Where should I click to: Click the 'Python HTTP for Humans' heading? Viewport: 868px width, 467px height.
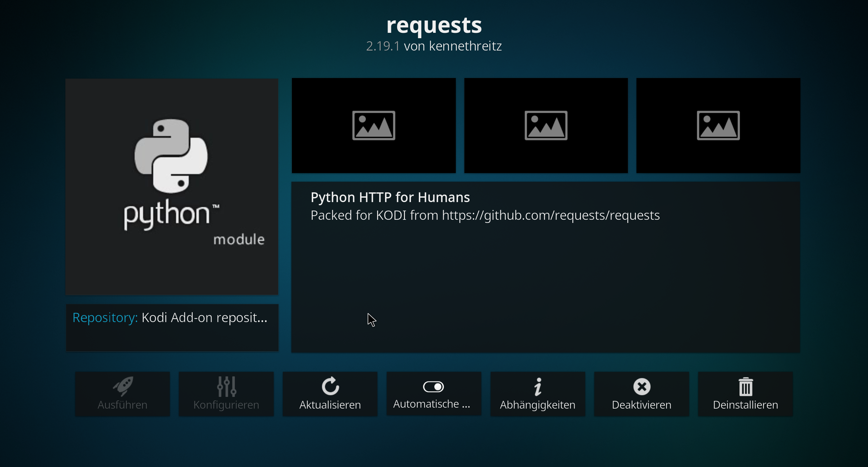(x=390, y=197)
